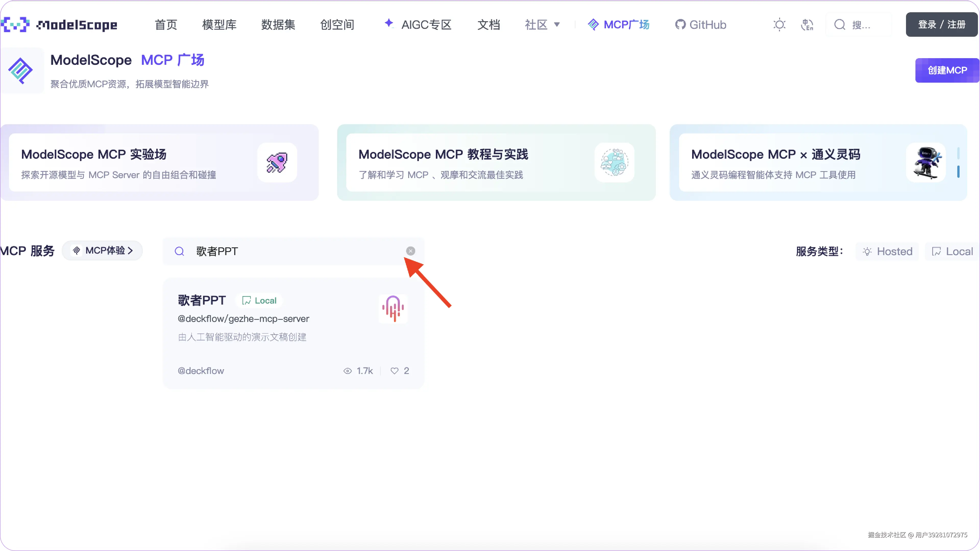This screenshot has width=980, height=551.
Task: Click the language translation switch icon
Action: [x=807, y=25]
